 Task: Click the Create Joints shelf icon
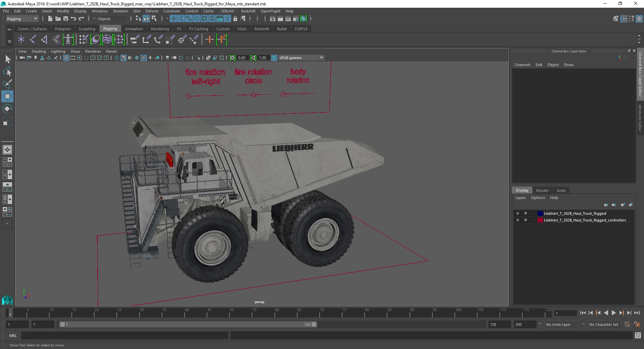33,40
